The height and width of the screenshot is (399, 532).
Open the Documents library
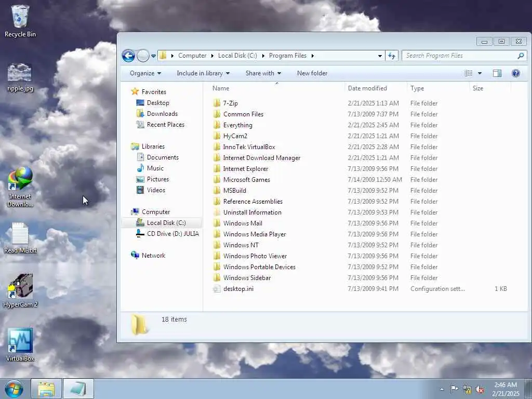point(163,157)
